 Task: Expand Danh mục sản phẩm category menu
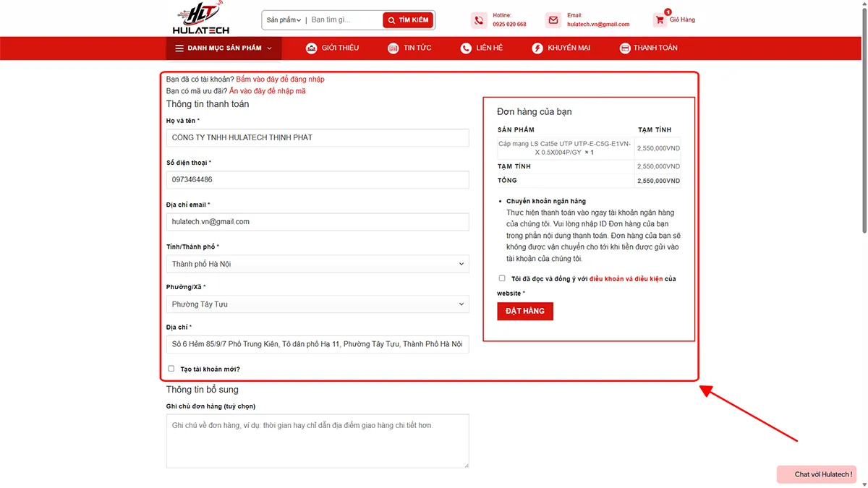224,48
